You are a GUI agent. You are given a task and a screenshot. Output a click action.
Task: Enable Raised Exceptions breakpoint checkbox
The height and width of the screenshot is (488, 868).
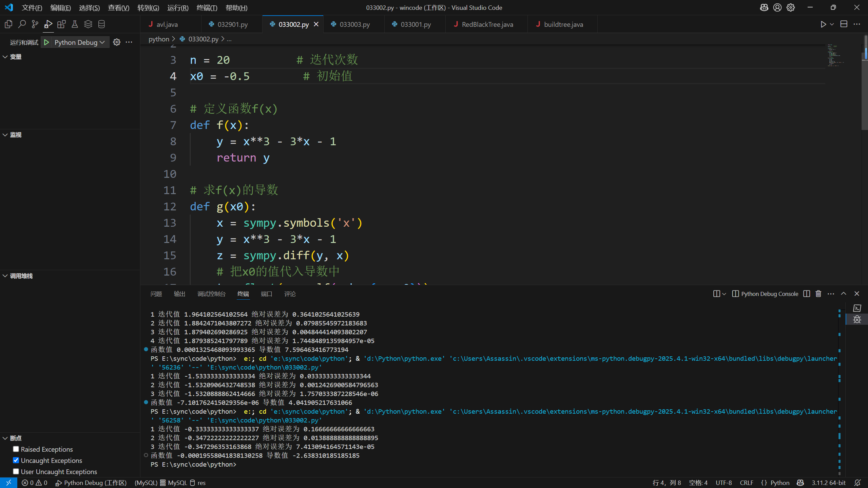click(x=16, y=449)
